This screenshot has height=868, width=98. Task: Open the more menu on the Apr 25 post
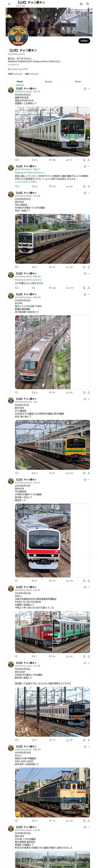click(89, 89)
